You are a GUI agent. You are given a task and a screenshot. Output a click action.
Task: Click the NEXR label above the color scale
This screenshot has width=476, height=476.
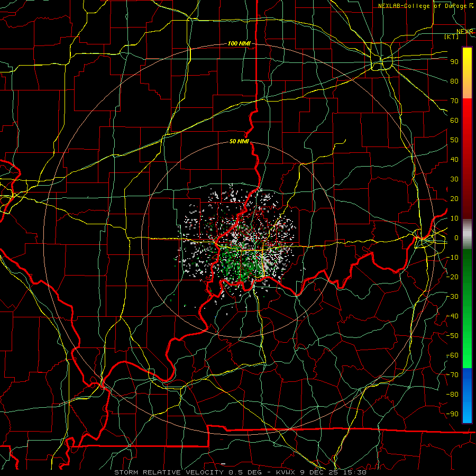[464, 32]
